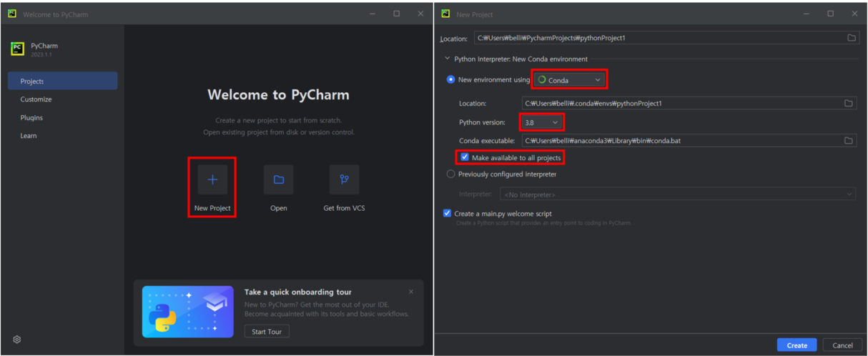Screen dimensions: 868x356
Task: Click the New Project label
Action: click(212, 208)
